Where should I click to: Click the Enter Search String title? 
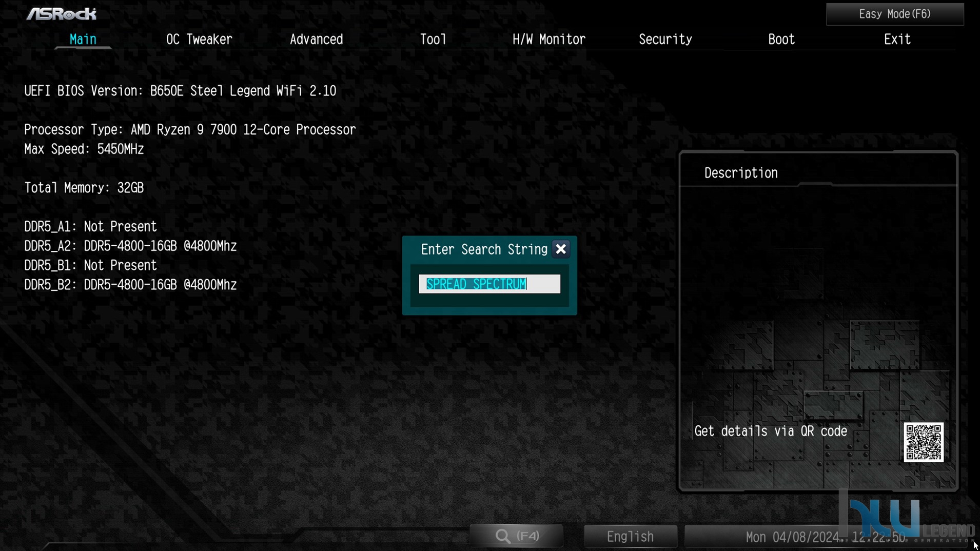[x=484, y=250]
